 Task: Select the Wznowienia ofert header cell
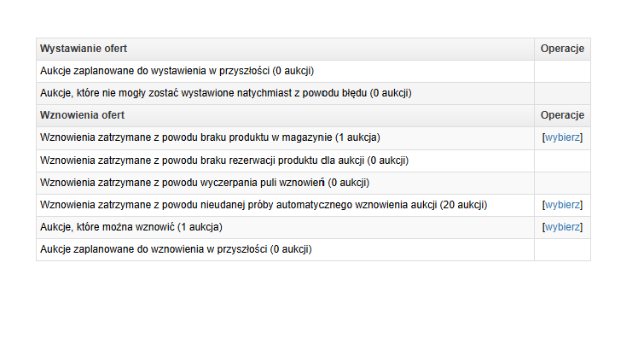(x=286, y=115)
